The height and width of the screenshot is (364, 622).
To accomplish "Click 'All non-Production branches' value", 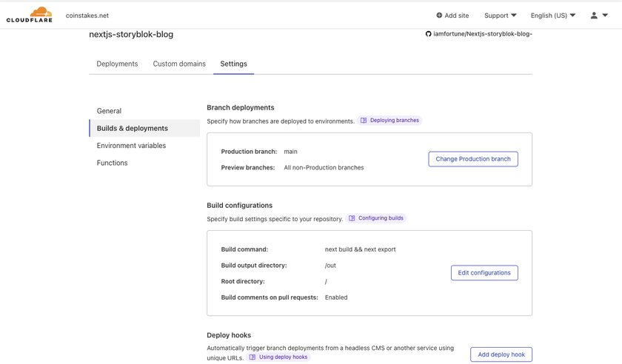I will pyautogui.click(x=324, y=168).
